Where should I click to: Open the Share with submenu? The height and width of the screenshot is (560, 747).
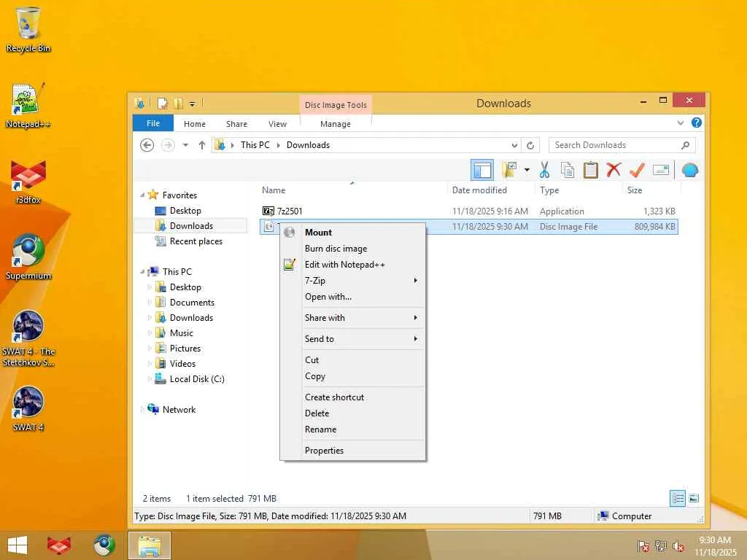click(x=352, y=318)
